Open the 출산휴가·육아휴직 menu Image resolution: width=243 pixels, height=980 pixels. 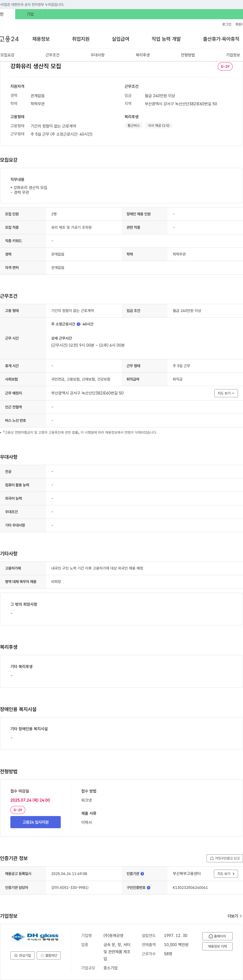pyautogui.click(x=221, y=39)
